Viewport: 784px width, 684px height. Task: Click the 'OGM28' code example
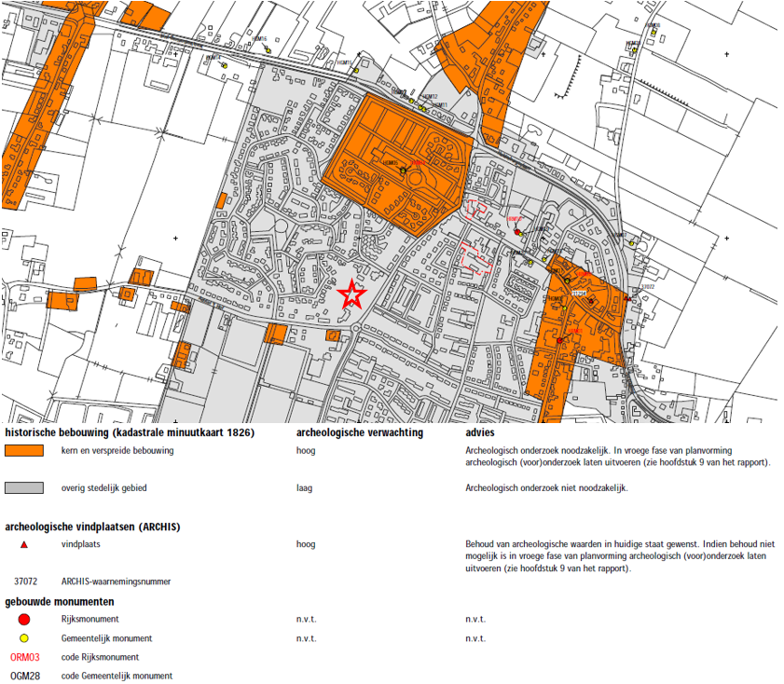click(x=25, y=677)
